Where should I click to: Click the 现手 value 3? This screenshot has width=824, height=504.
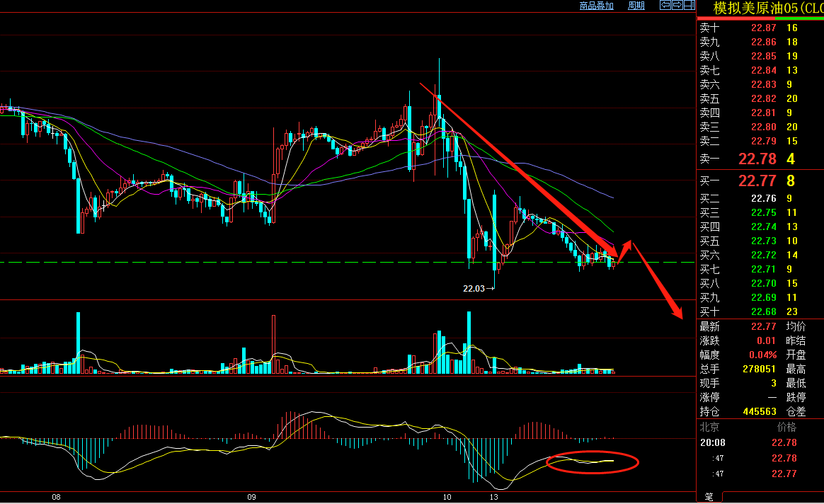point(774,384)
